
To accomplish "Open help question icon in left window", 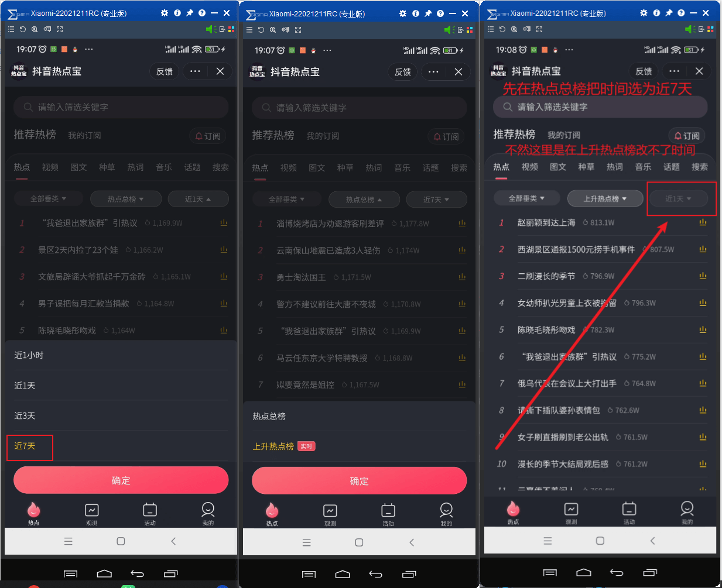I will pyautogui.click(x=202, y=13).
